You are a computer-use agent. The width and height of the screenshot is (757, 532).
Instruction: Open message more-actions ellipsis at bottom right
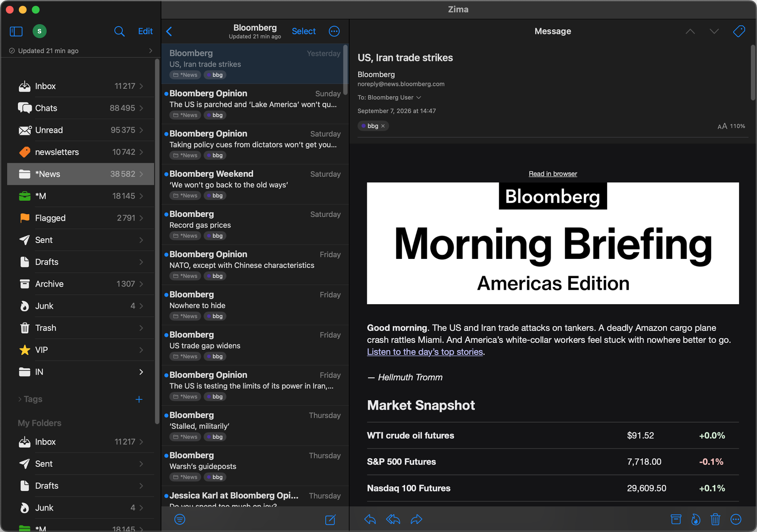[x=736, y=519]
